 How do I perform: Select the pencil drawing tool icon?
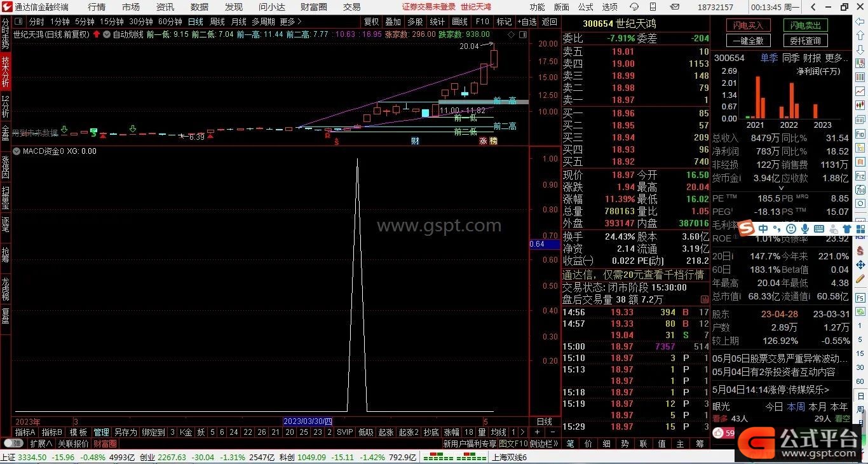tap(860, 278)
